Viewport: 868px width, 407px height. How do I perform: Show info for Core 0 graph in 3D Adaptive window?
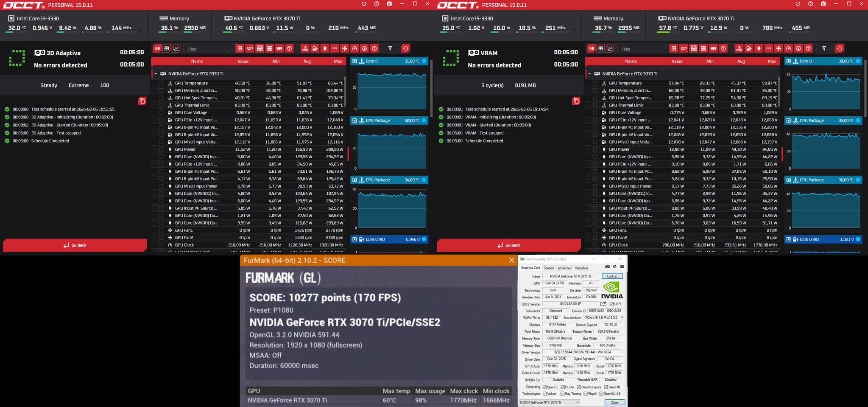click(424, 61)
